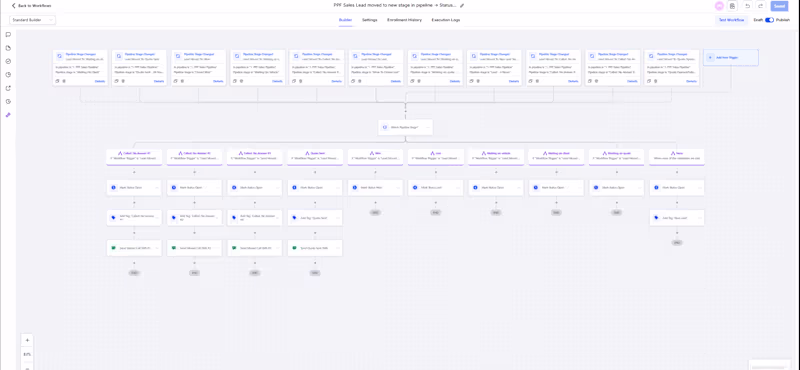
Task: Open the Enrollment History tab
Action: coord(405,20)
